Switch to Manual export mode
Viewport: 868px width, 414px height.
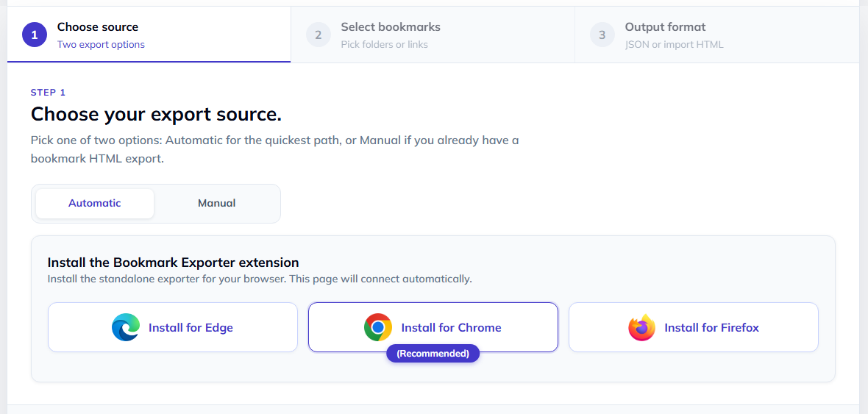[x=216, y=203]
